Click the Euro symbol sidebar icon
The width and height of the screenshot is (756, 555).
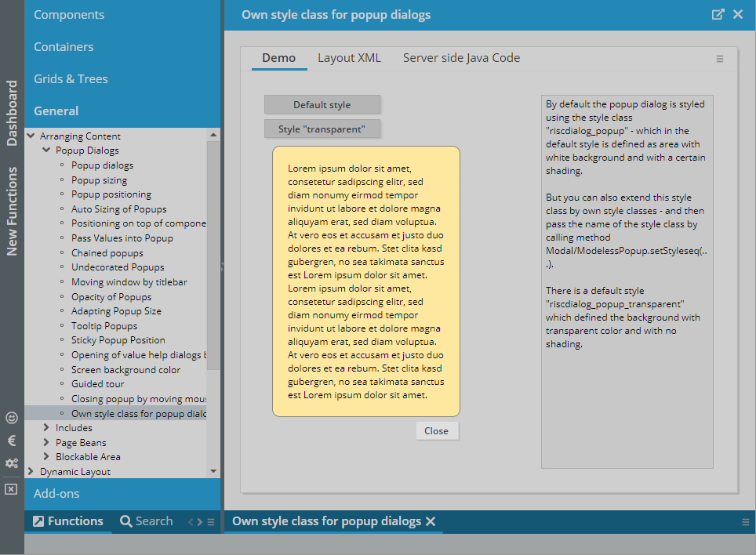click(11, 441)
